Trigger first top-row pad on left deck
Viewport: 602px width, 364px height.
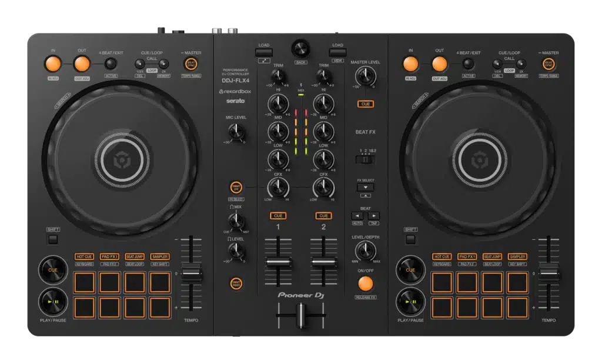(84, 282)
